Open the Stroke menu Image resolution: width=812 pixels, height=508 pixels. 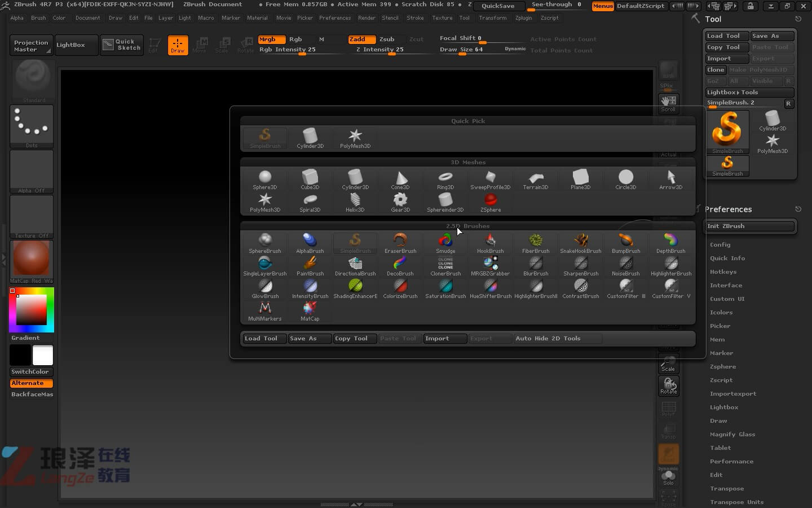tap(415, 18)
